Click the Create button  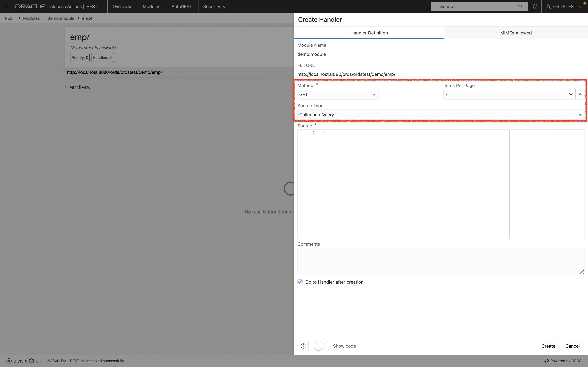tap(548, 346)
